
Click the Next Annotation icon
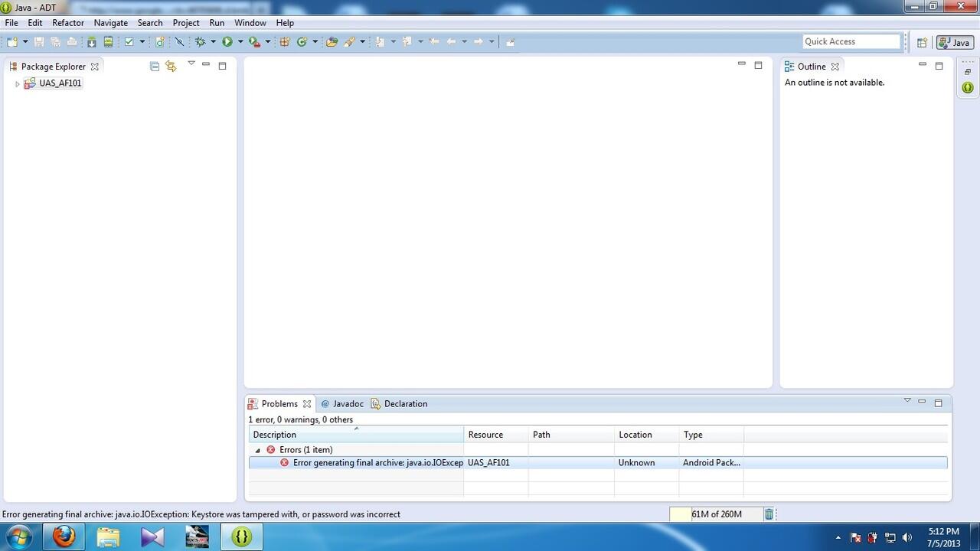380,41
